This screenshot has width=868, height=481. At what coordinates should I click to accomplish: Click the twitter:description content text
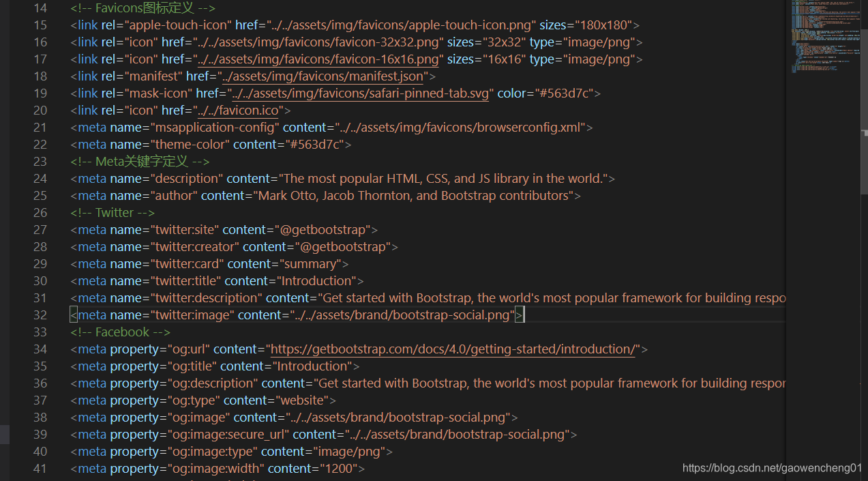(x=553, y=298)
